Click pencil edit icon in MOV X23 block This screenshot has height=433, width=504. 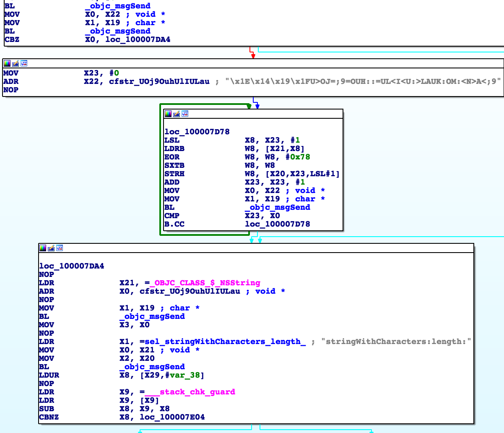[16, 63]
